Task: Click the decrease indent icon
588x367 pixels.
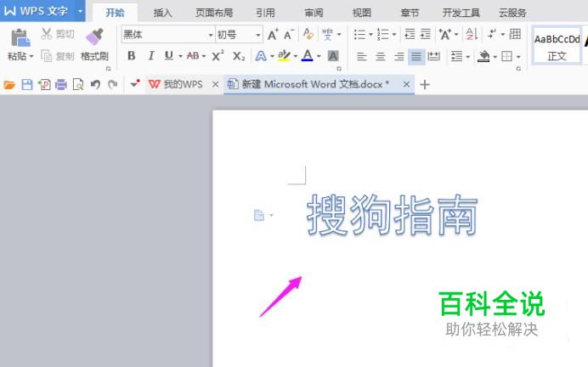Action: 410,34
